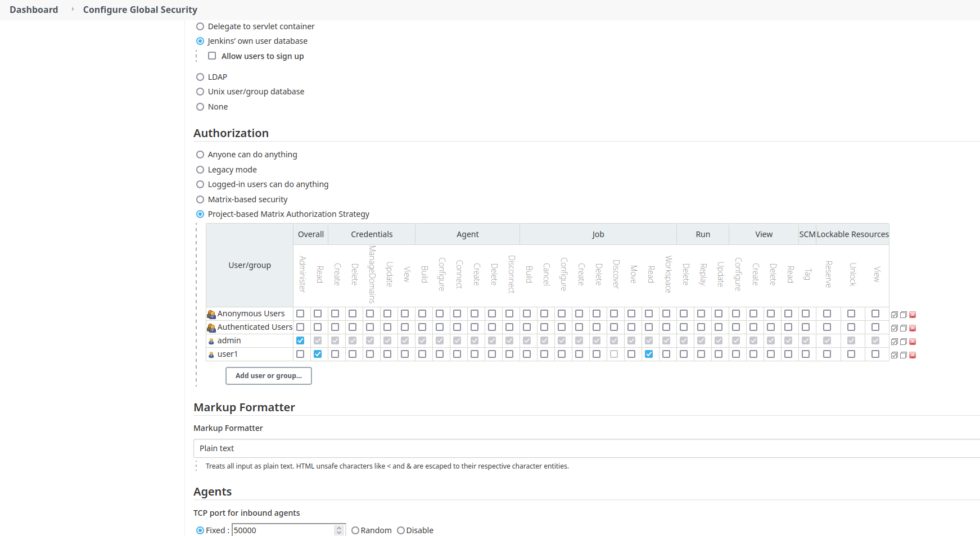Select Anyone can do anything authorization

pos(200,155)
